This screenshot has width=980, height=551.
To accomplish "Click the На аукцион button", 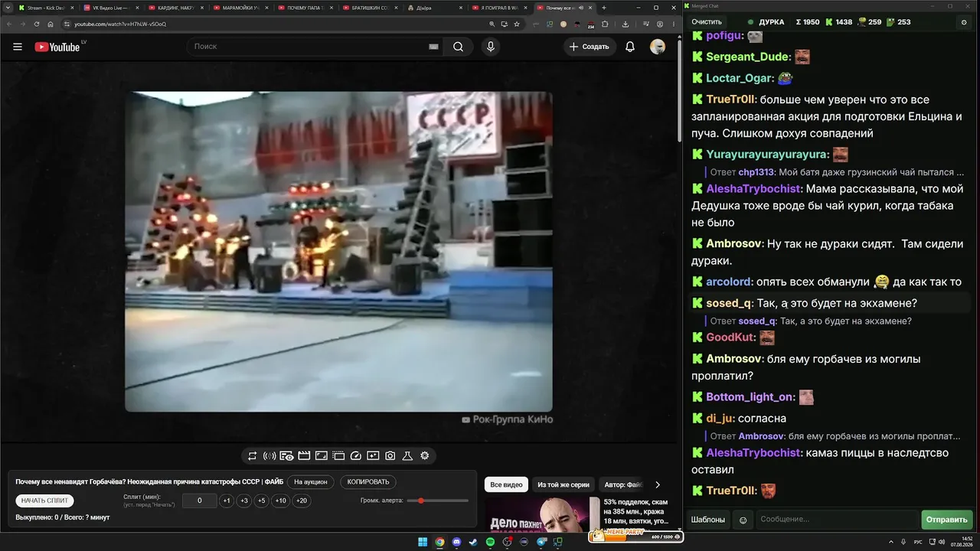I will click(x=310, y=482).
